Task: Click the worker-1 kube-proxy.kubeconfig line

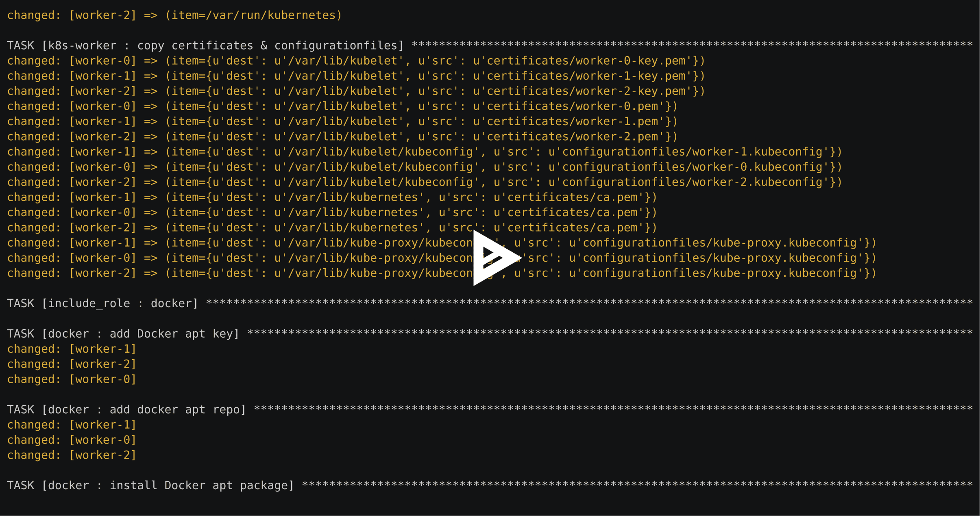Action: click(442, 243)
